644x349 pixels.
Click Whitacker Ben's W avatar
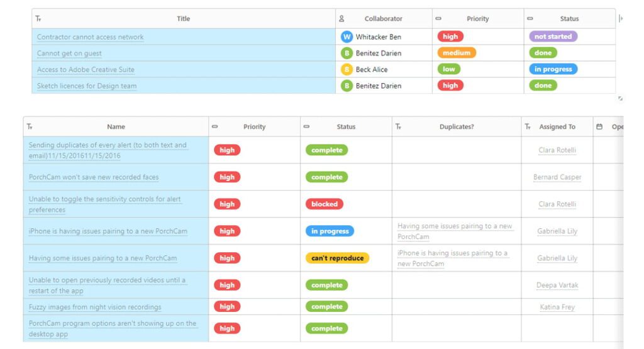tap(347, 36)
